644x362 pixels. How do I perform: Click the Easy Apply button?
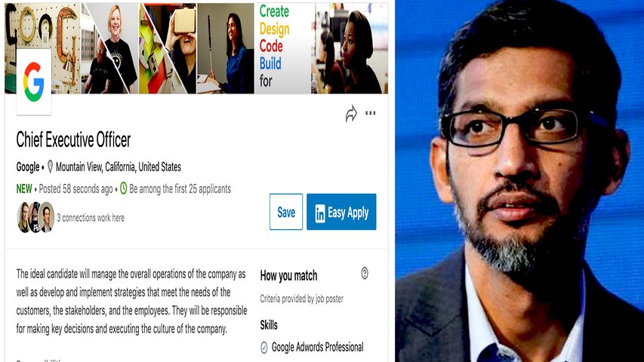(341, 212)
